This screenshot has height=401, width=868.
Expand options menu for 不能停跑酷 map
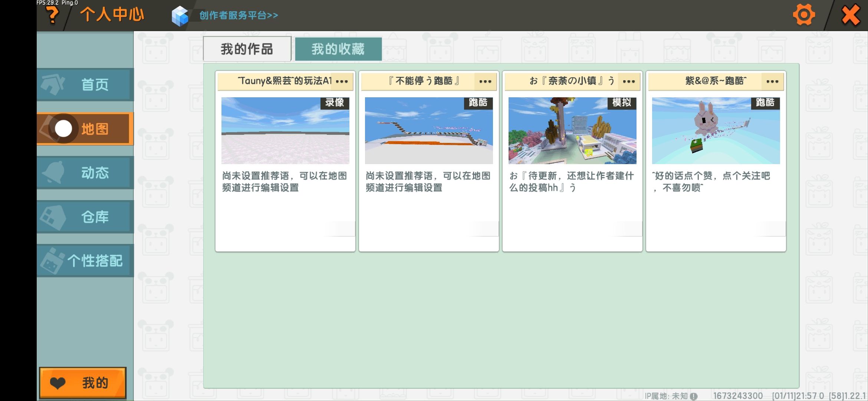(x=485, y=81)
